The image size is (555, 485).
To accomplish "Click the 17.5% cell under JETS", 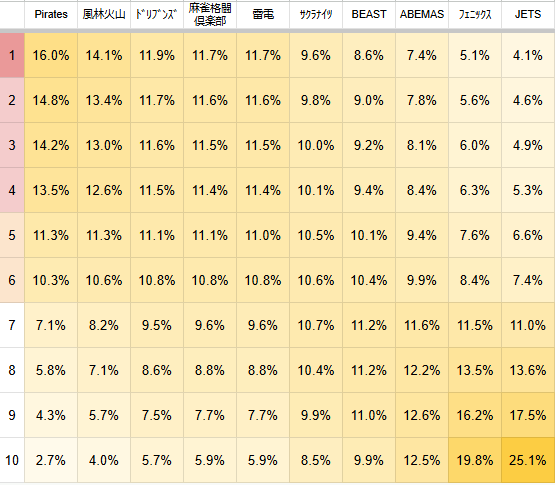I will [528, 415].
